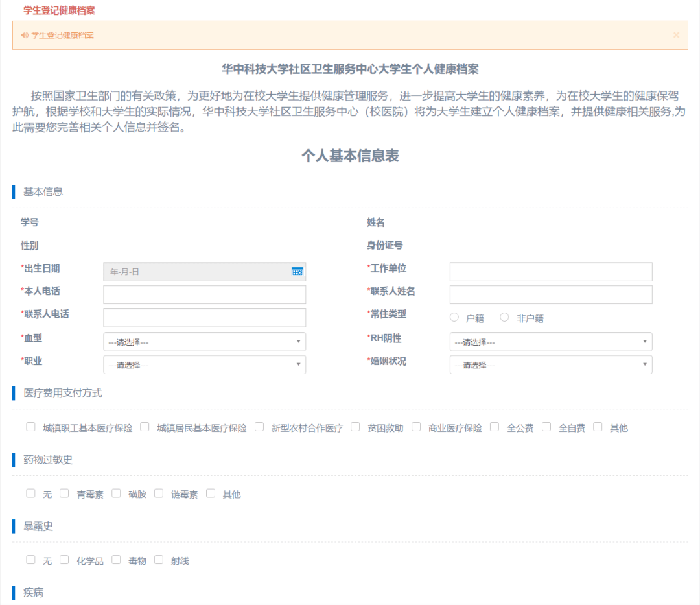Screen dimensions: 700x605
Task: Click the 医疗费用支付方式 section heading
Action: coord(62,393)
